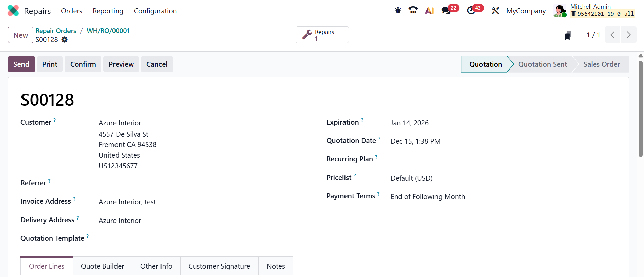This screenshot has width=644, height=277.
Task: Follow the Repair Orders breadcrumb link
Action: [56, 31]
